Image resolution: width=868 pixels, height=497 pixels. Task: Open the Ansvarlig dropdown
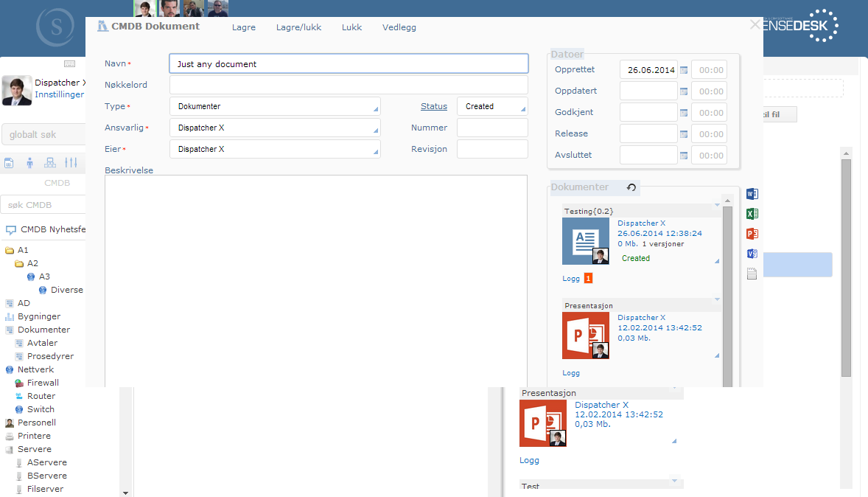click(275, 128)
